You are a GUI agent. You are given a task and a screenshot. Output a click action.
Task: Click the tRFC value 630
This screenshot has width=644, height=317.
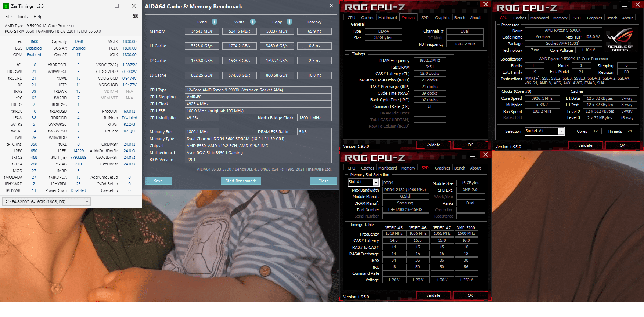point(34,151)
